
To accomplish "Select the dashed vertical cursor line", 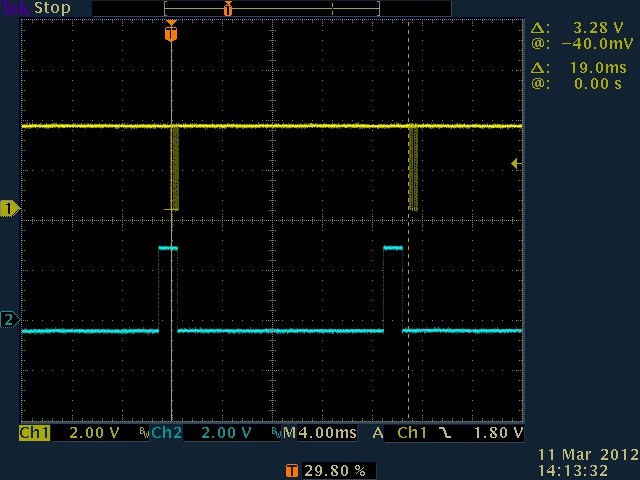I will click(408, 300).
